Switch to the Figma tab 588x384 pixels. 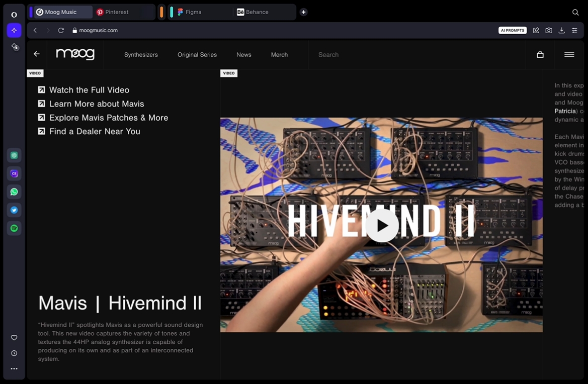click(204, 12)
